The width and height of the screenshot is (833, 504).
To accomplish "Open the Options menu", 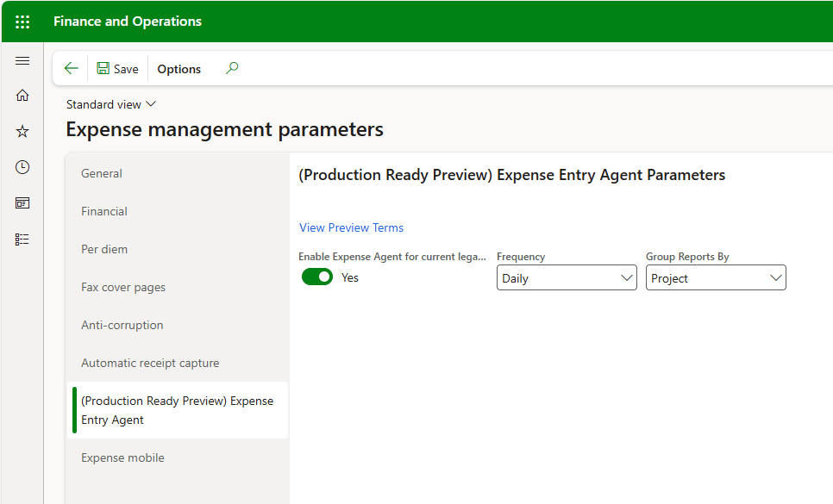I will point(178,69).
